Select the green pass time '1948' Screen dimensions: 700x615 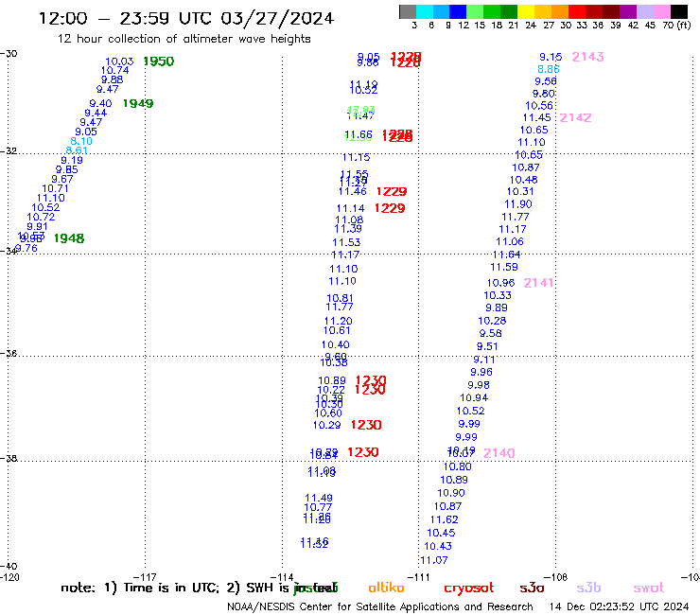point(69,238)
